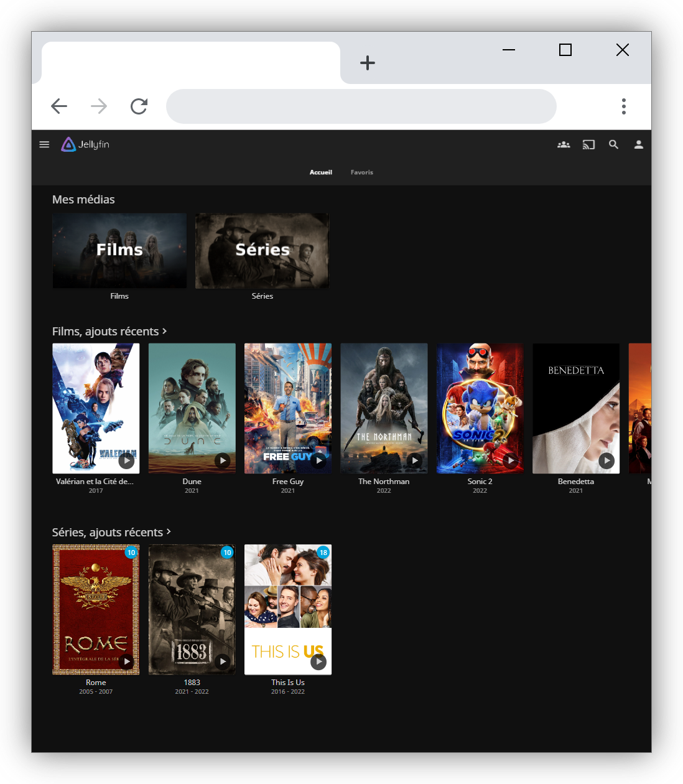Open the Benedetta title link

pyautogui.click(x=575, y=482)
